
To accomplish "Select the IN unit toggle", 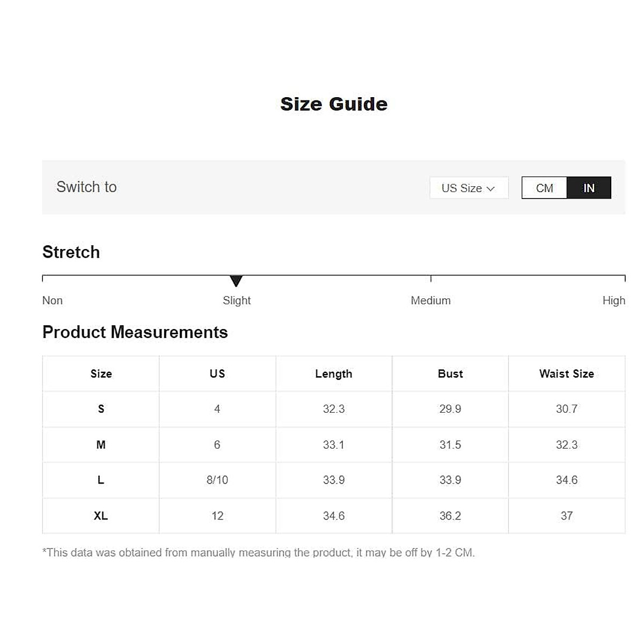I will tap(589, 188).
